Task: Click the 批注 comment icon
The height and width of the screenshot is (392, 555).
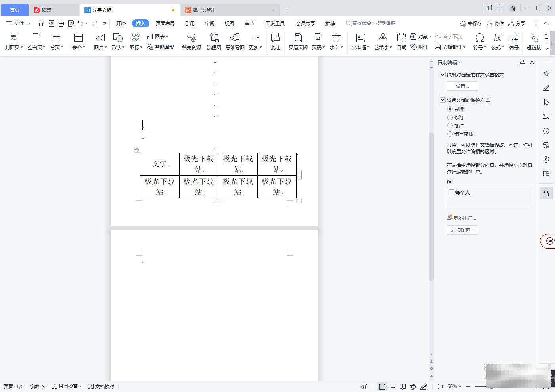Action: point(275,41)
